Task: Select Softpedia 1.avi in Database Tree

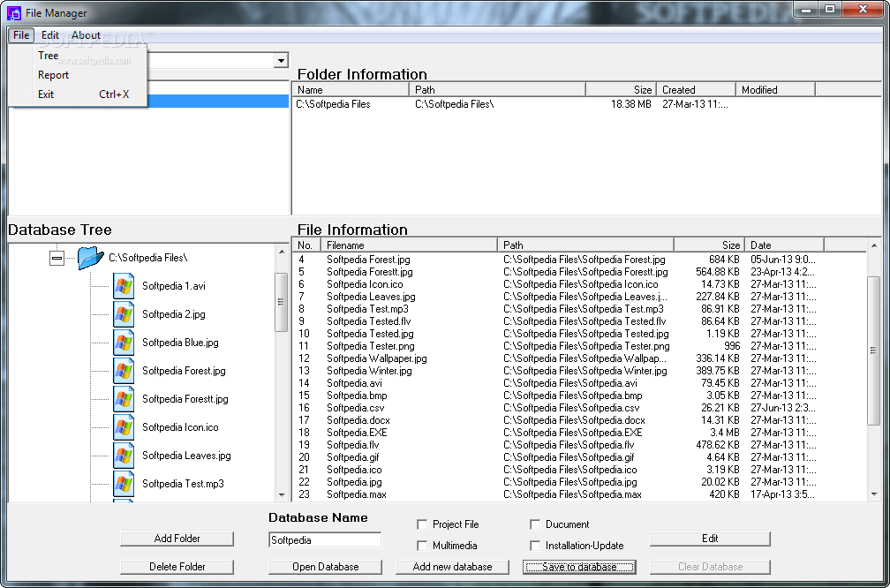Action: tap(174, 286)
